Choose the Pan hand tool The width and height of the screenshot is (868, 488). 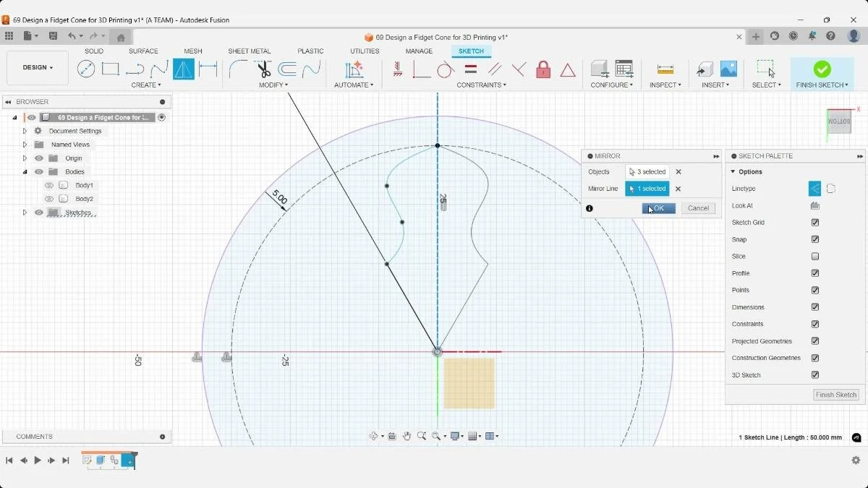click(x=407, y=436)
